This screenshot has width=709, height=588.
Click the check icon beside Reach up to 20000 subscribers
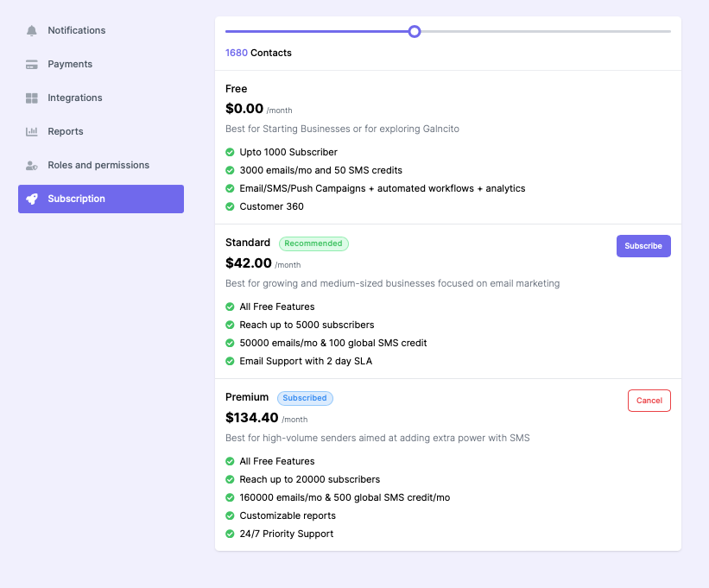tap(230, 479)
